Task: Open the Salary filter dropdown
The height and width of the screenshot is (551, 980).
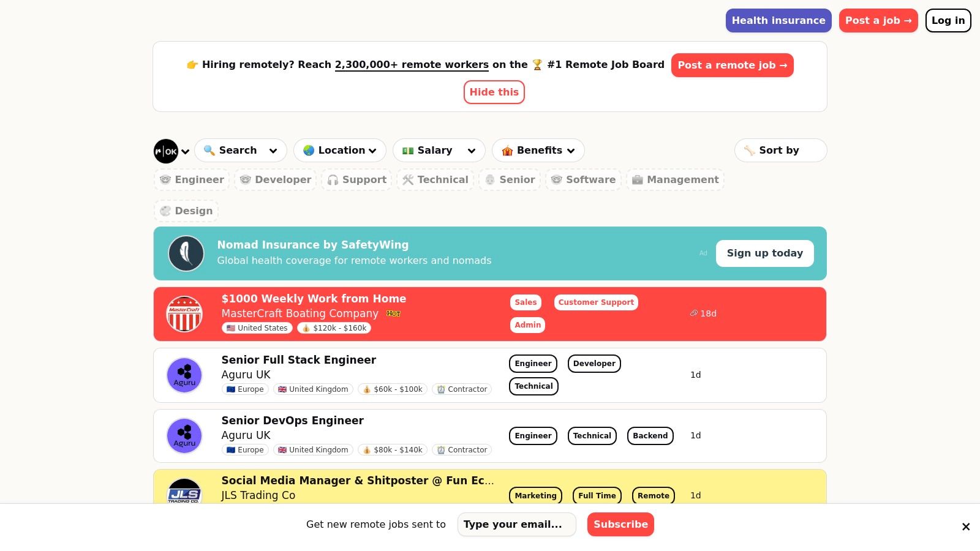Action: 439,151
